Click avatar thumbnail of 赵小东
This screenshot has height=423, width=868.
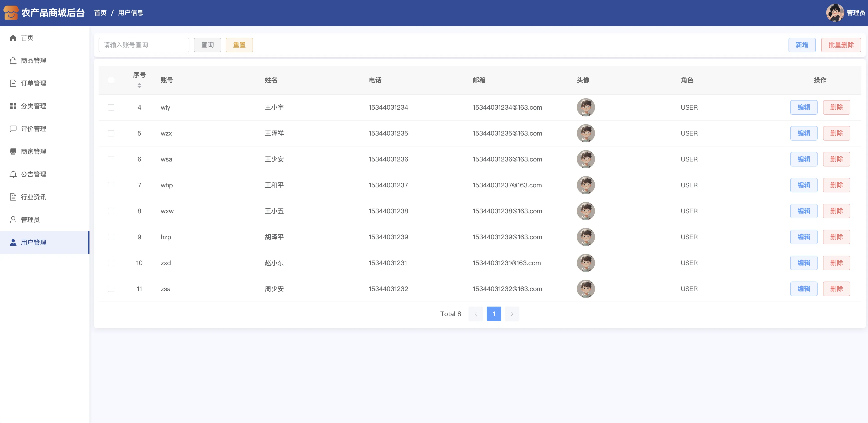[586, 263]
